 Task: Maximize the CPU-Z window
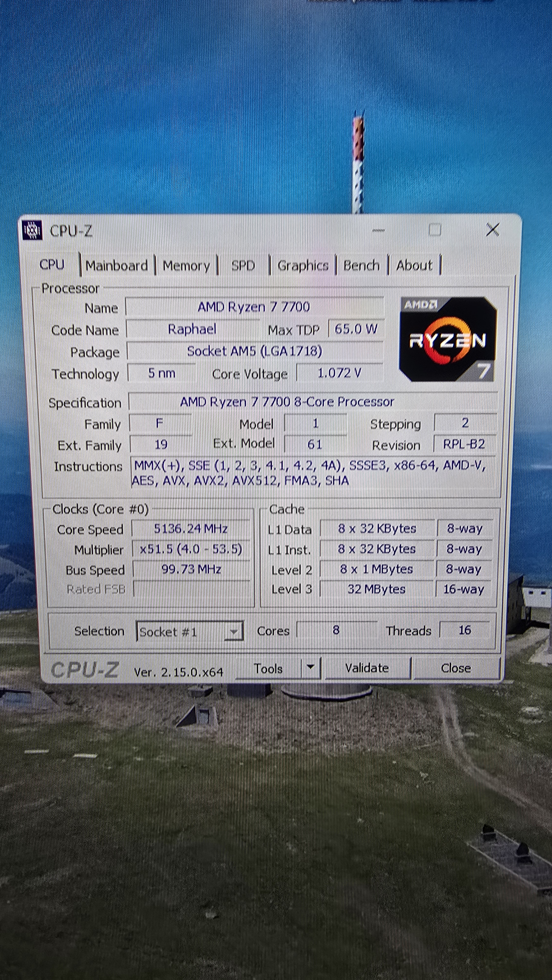click(x=434, y=230)
